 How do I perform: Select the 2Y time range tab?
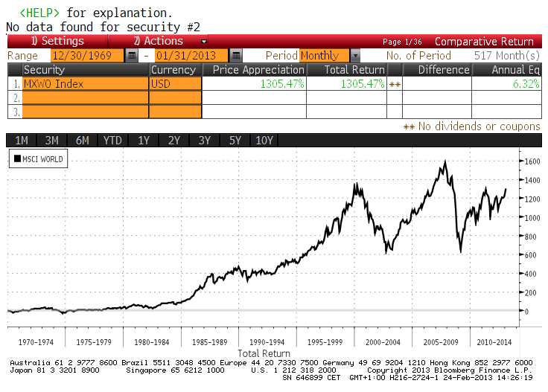click(x=173, y=141)
